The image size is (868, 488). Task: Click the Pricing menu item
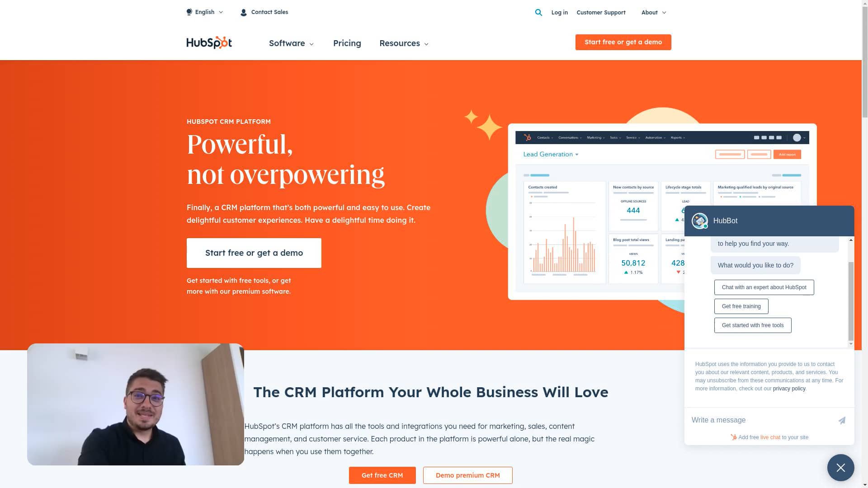(347, 43)
